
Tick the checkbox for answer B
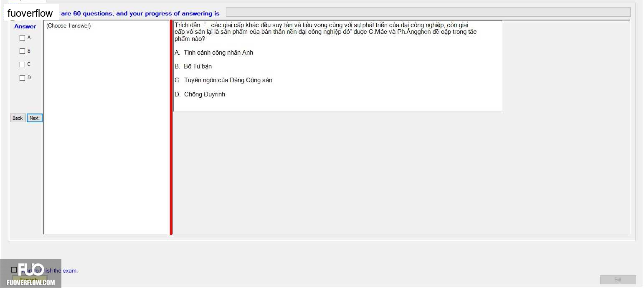pyautogui.click(x=23, y=51)
